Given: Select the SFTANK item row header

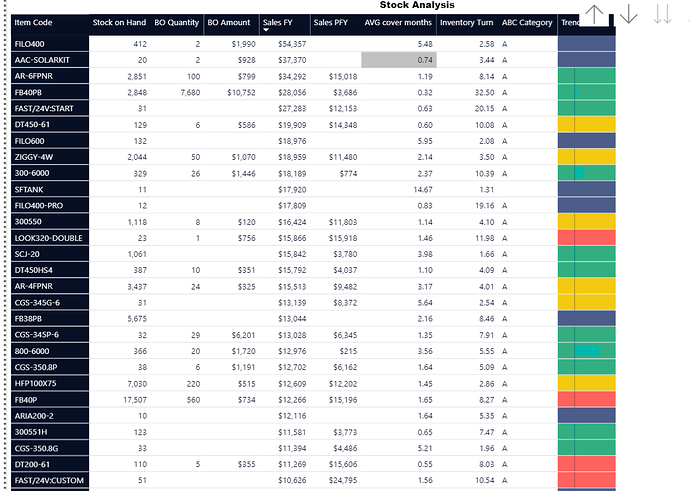Looking at the screenshot, I should pyautogui.click(x=50, y=190).
